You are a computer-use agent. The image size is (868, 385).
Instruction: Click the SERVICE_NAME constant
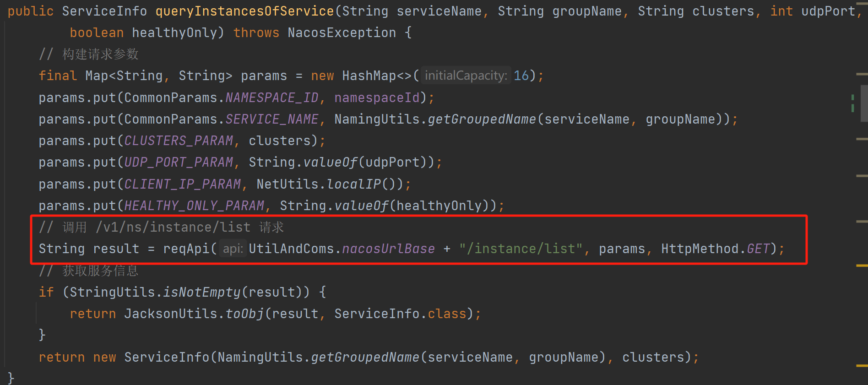(271, 119)
